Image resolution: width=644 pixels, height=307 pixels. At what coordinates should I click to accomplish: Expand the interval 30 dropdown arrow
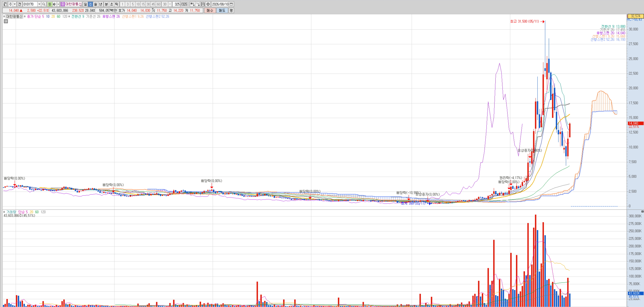[170, 4]
